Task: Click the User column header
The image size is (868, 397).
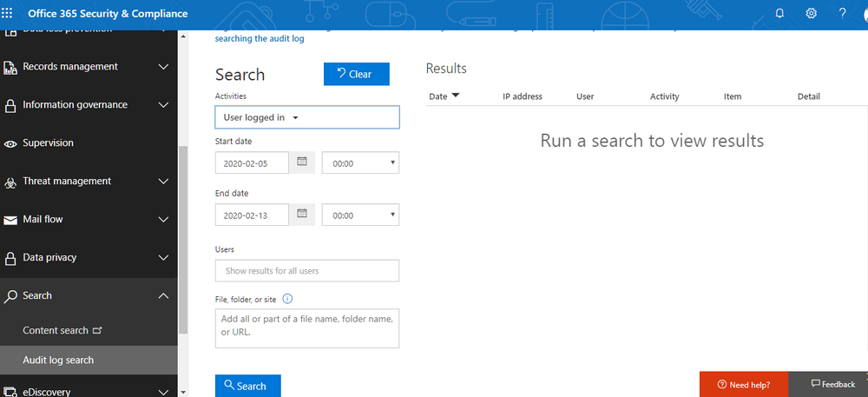Action: coord(585,96)
